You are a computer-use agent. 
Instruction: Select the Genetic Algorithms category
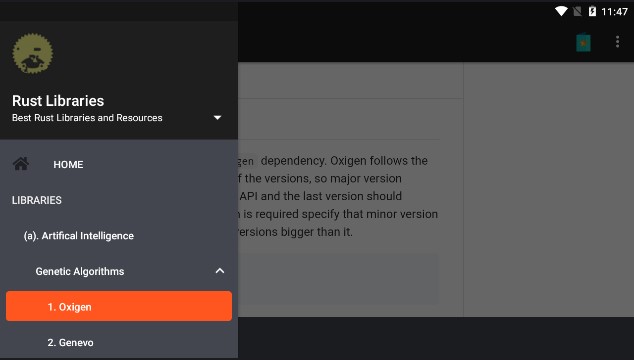(80, 271)
